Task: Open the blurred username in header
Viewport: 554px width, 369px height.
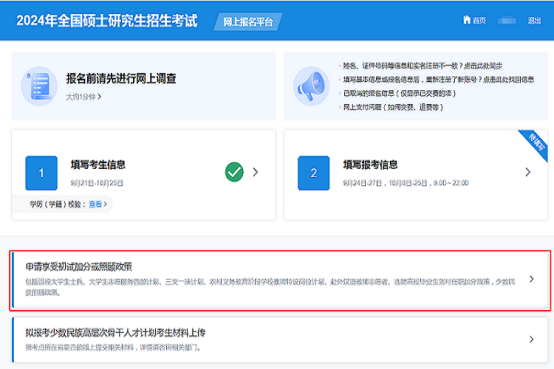Action: tap(507, 21)
